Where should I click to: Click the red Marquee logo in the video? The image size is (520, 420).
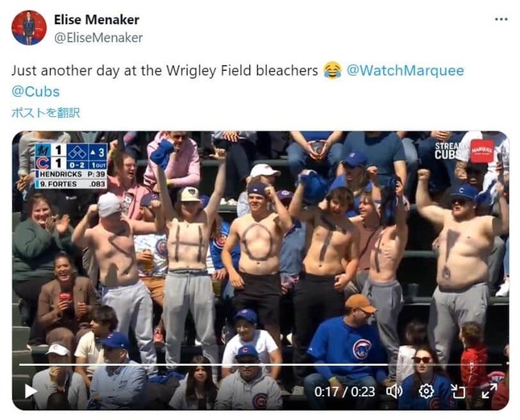[482, 152]
